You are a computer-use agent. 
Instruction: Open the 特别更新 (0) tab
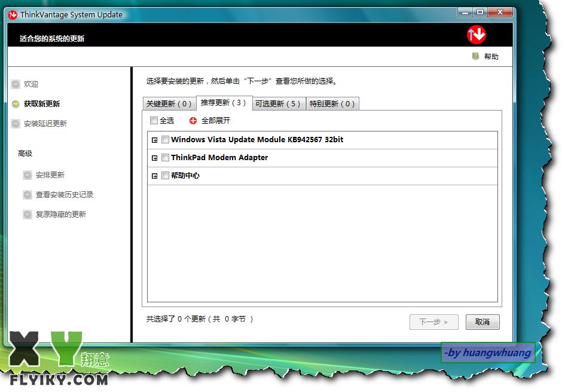pyautogui.click(x=332, y=104)
